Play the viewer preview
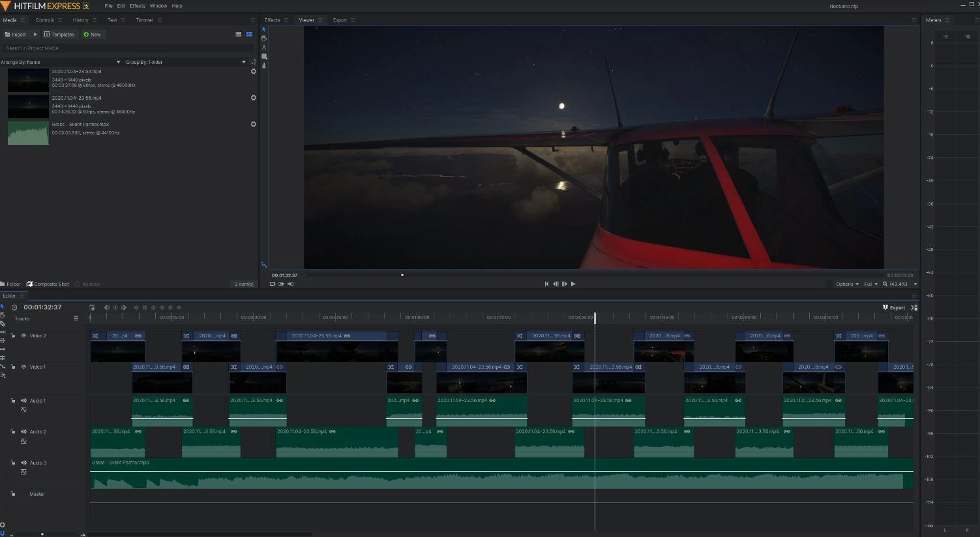This screenshot has width=980, height=537. coord(573,284)
